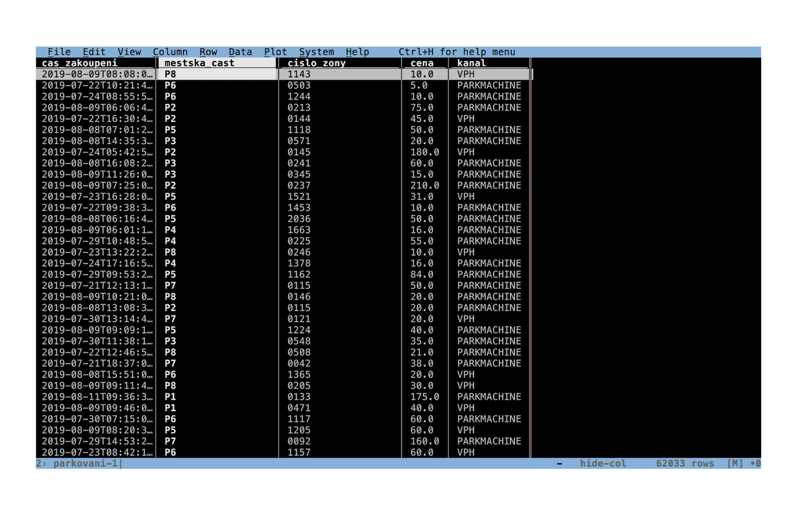Open the File menu

(59, 52)
